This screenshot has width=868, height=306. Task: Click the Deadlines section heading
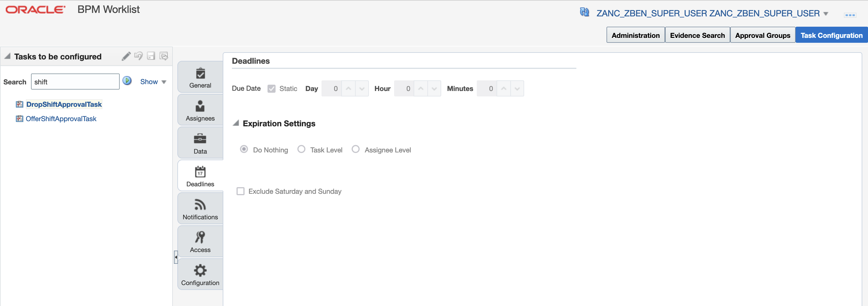(x=251, y=61)
